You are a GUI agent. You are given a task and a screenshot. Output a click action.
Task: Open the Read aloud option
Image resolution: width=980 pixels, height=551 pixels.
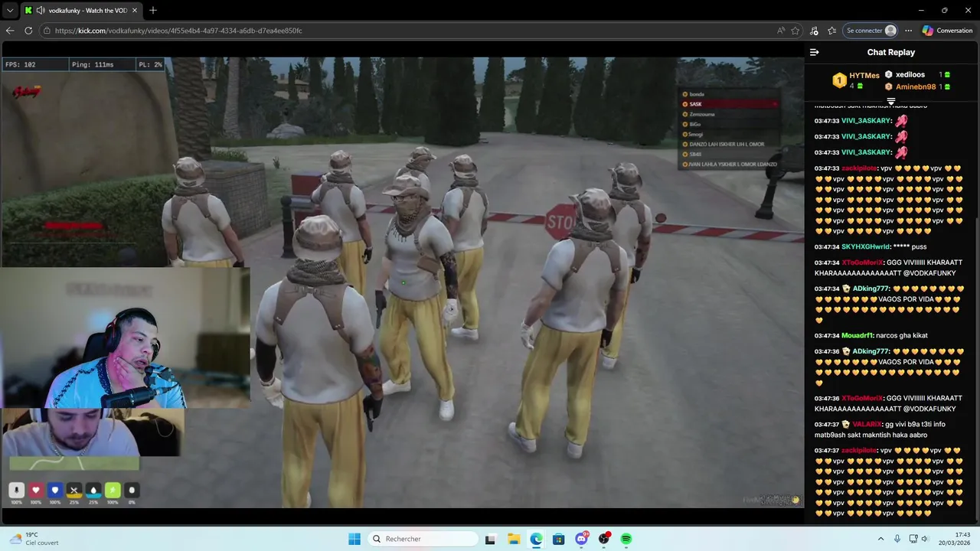point(780,31)
